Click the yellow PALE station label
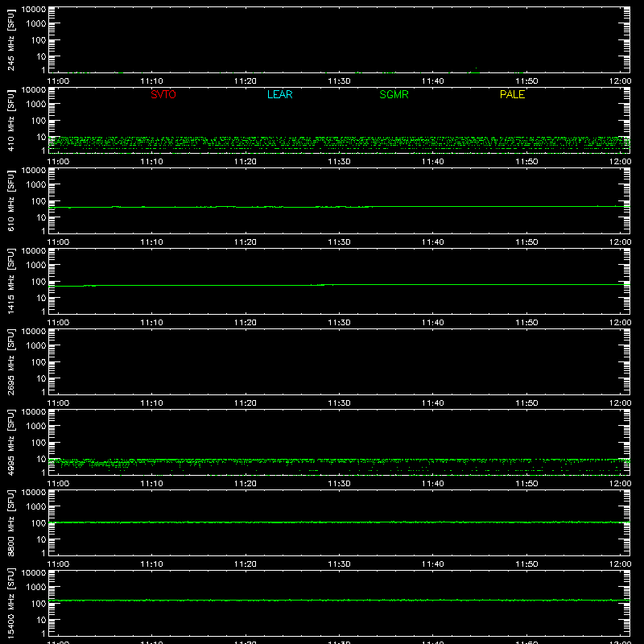 click(512, 94)
